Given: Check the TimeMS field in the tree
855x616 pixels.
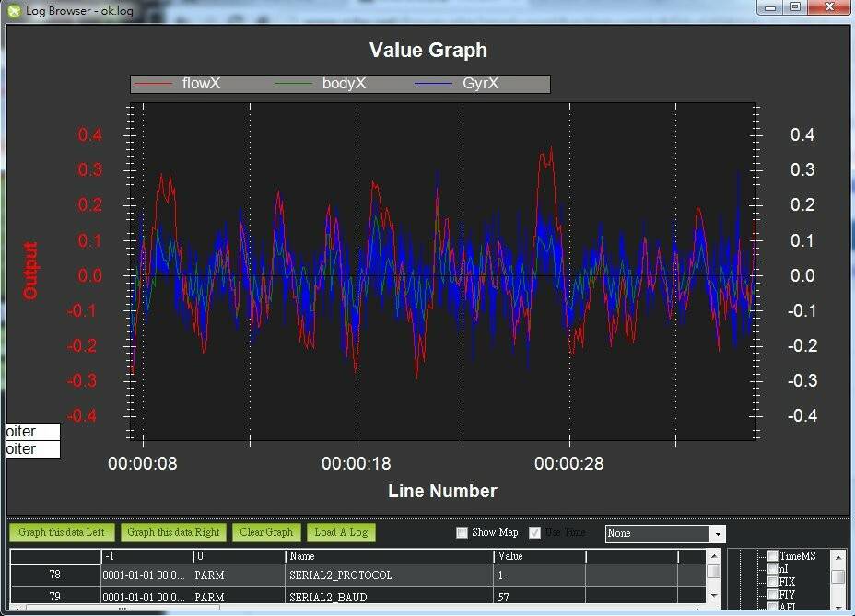Looking at the screenshot, I should (772, 555).
